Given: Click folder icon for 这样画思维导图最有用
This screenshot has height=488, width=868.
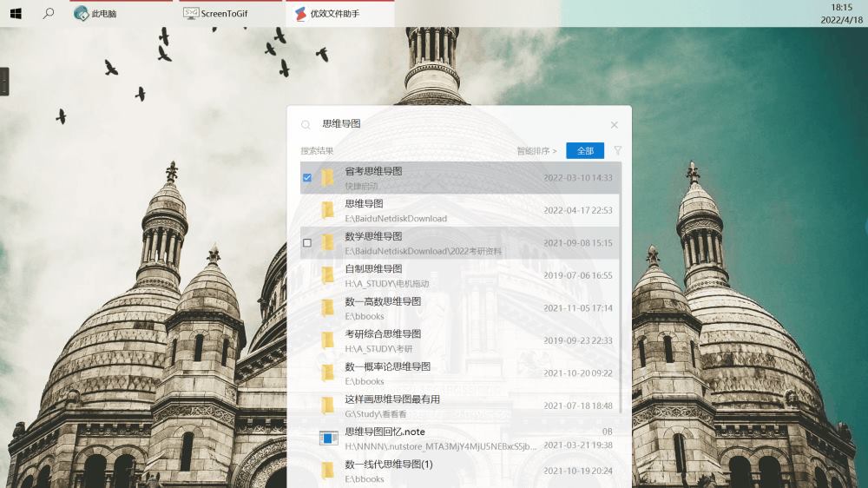Looking at the screenshot, I should pos(327,406).
